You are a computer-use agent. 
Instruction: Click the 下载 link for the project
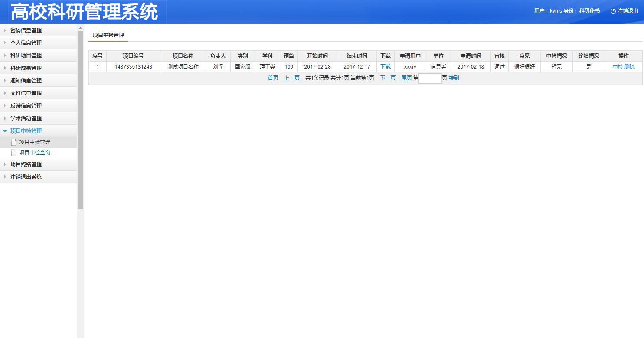point(386,67)
